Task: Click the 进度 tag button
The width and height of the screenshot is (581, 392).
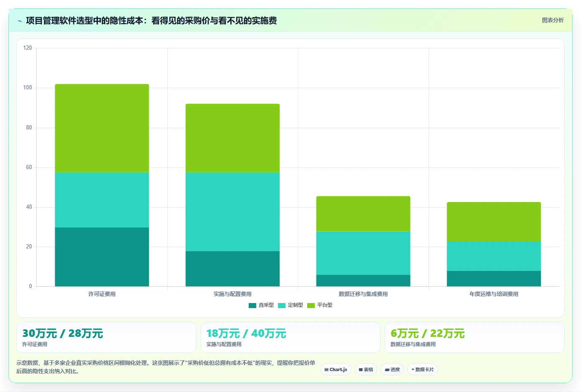Action: click(x=392, y=369)
